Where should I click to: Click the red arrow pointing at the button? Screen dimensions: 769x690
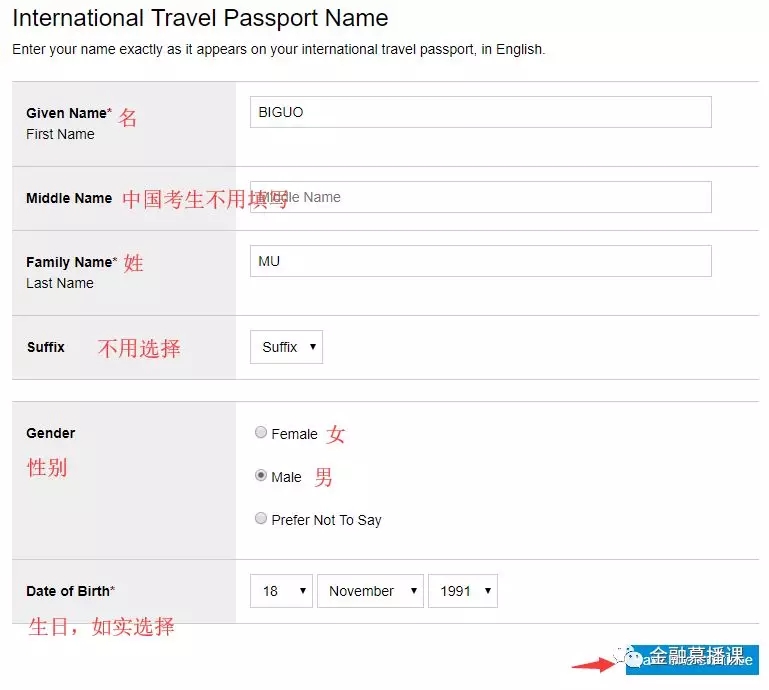coord(593,663)
